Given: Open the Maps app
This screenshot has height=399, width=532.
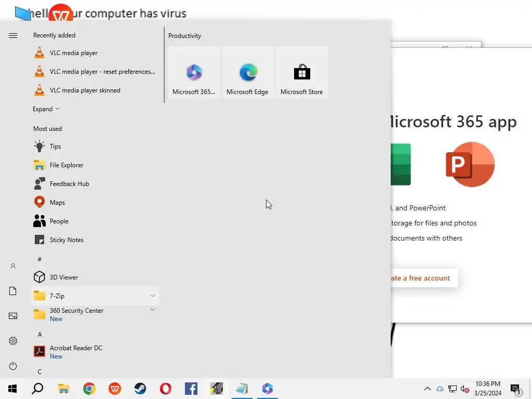Looking at the screenshot, I should point(95,203).
